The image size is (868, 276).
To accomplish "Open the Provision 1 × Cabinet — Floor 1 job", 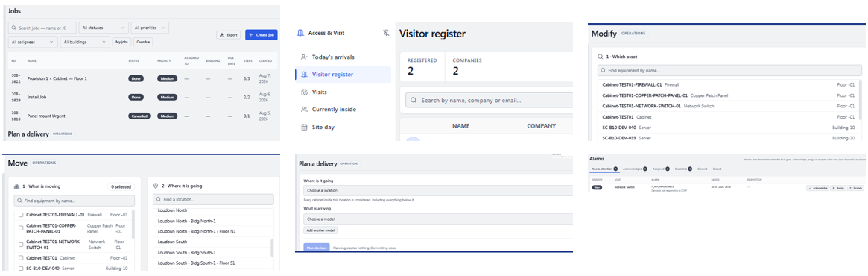I will pyautogui.click(x=143, y=79).
